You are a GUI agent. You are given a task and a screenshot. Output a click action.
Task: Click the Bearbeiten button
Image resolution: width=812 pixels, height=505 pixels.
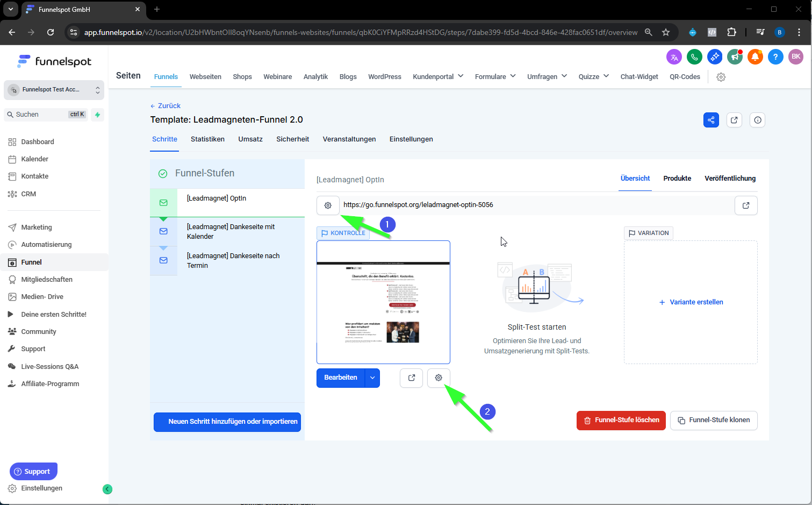tap(341, 378)
